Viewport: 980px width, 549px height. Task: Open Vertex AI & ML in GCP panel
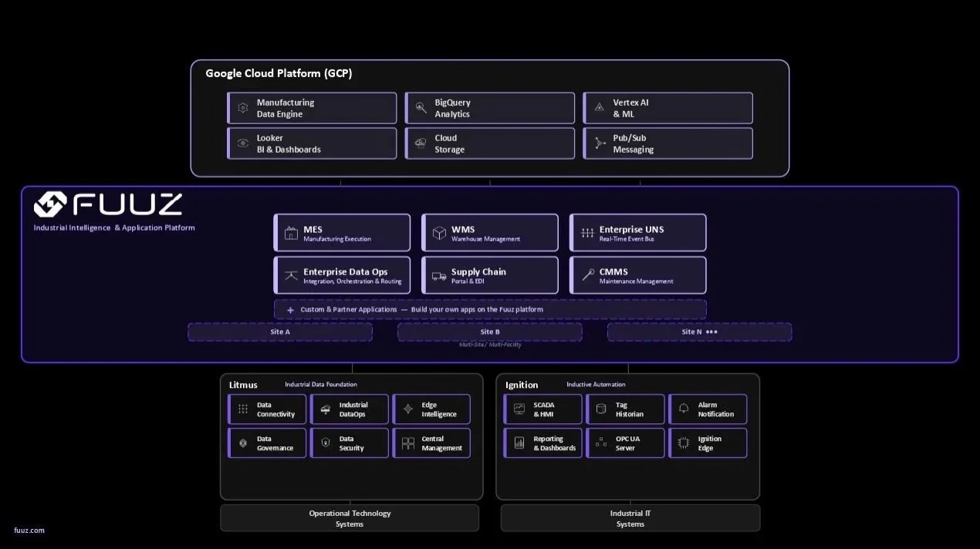[x=667, y=107]
